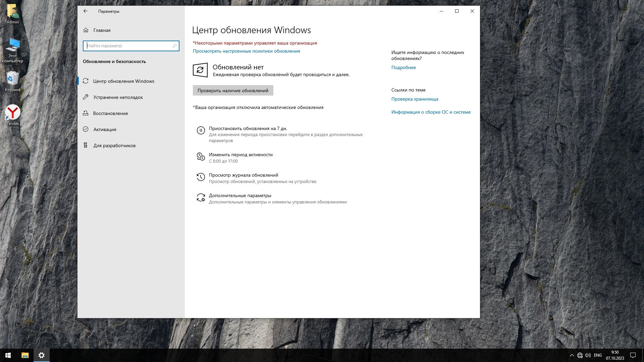Open Восстановление section in sidebar
Viewport: 644px width, 362px height.
click(x=110, y=113)
